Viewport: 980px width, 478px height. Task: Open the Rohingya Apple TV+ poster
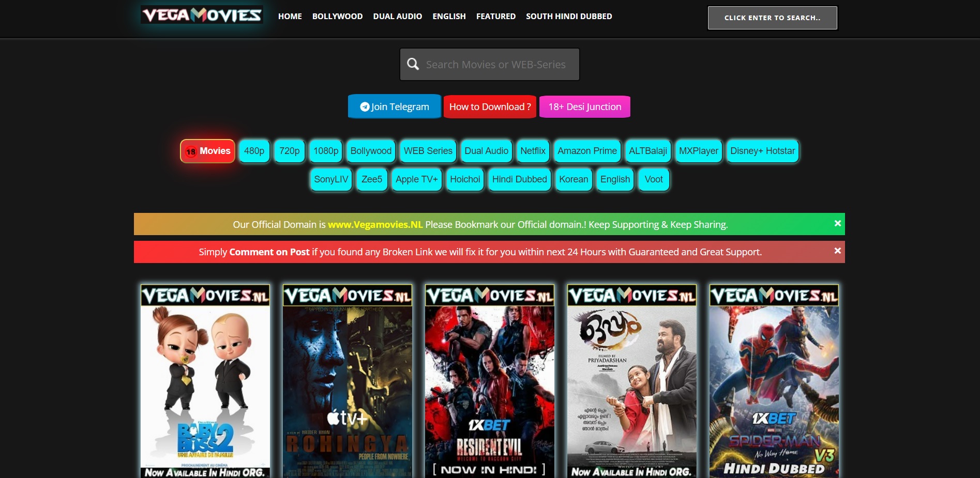pos(348,381)
